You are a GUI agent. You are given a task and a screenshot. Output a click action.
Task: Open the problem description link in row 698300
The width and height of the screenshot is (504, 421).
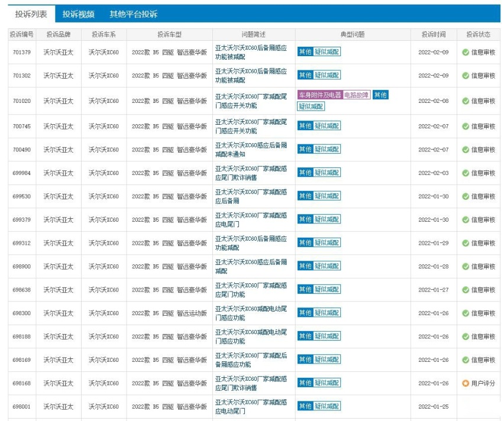pyautogui.click(x=251, y=313)
